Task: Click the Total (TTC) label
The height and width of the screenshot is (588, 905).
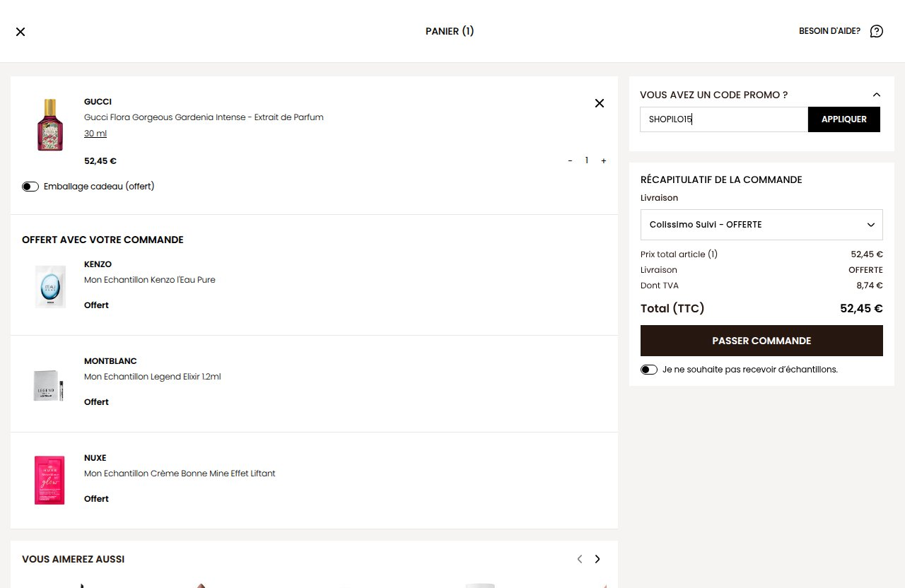Action: click(672, 308)
